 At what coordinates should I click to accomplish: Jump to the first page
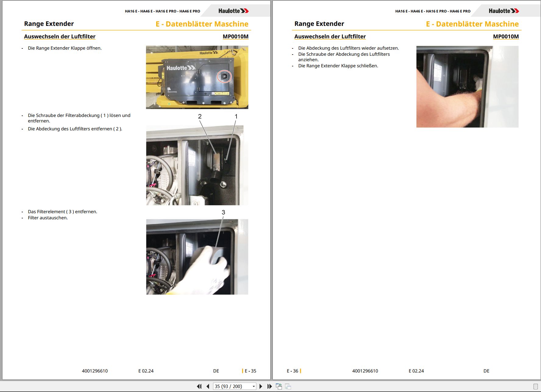point(199,386)
